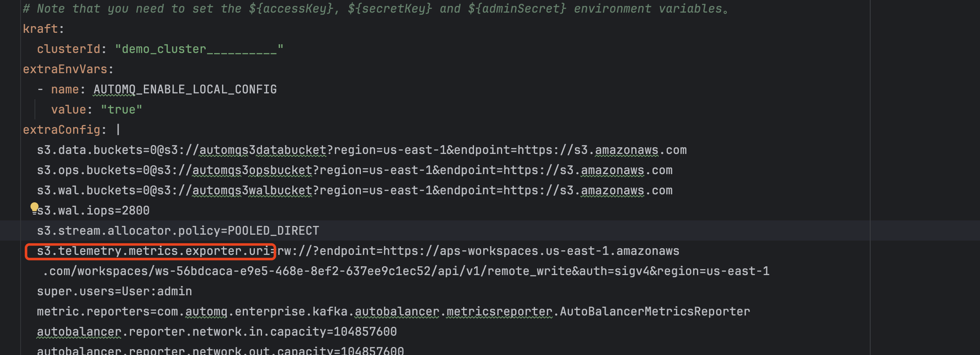980x355 pixels.
Task: Click the aps-workspaces endpoint URL
Action: click(x=531, y=251)
